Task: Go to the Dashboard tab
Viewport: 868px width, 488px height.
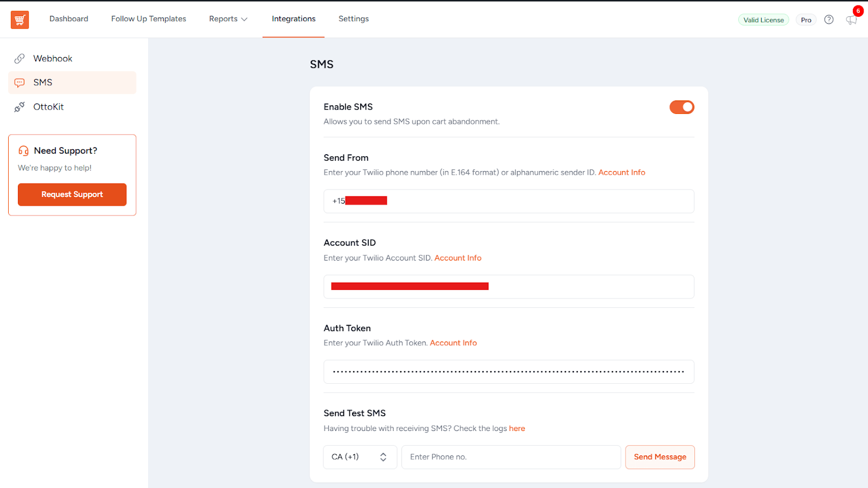Action: tap(69, 19)
